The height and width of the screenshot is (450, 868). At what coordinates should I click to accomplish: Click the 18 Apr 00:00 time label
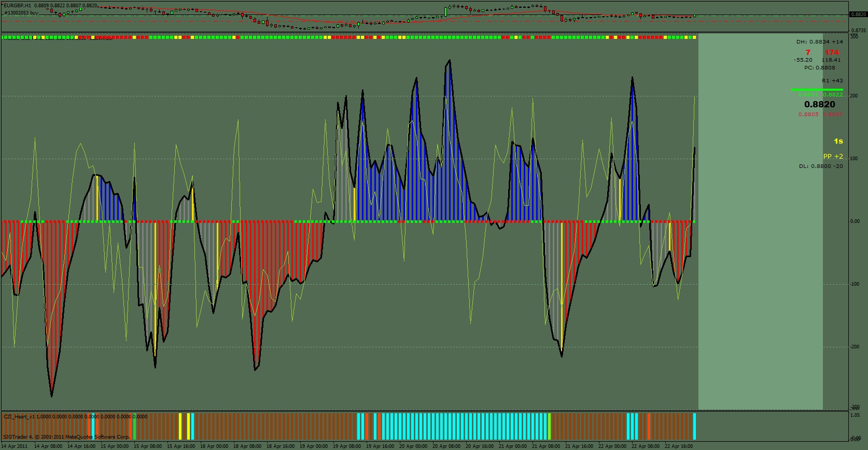coord(215,446)
